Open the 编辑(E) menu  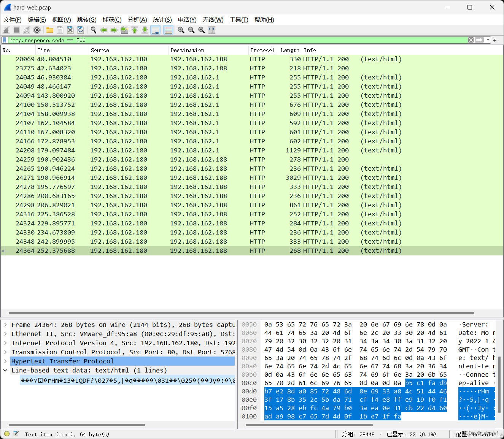pos(37,20)
